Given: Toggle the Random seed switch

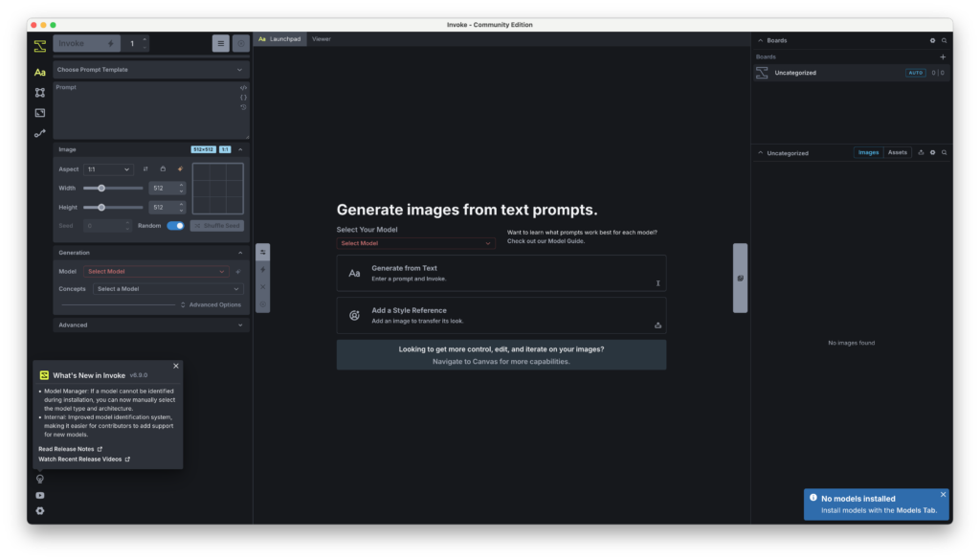Looking at the screenshot, I should coord(175,226).
